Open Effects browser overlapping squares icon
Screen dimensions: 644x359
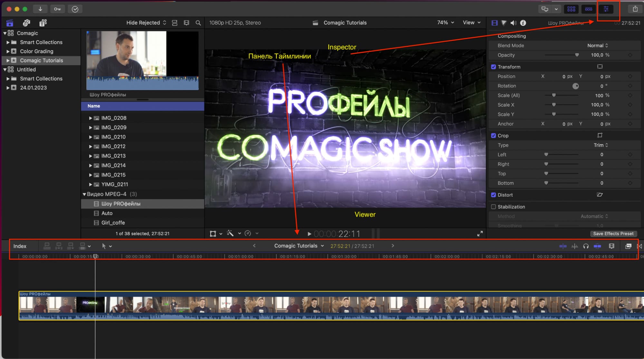tap(628, 246)
